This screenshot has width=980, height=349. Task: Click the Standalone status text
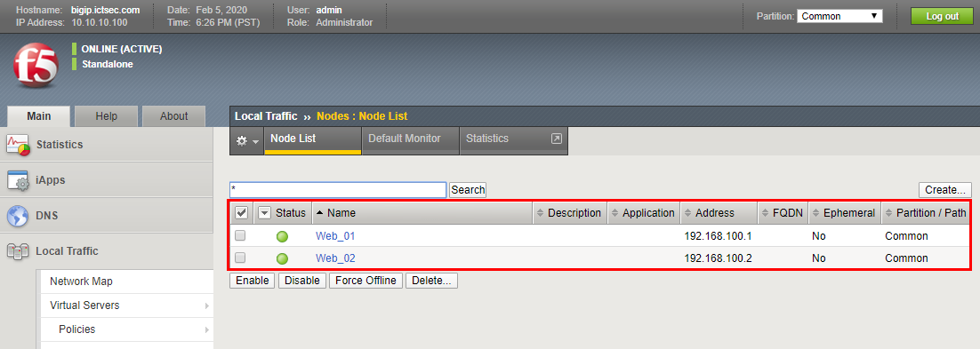[x=108, y=64]
